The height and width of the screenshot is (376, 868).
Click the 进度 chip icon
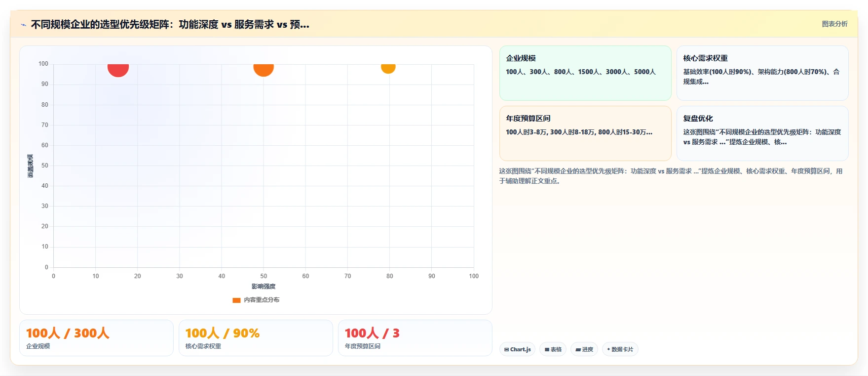click(578, 349)
